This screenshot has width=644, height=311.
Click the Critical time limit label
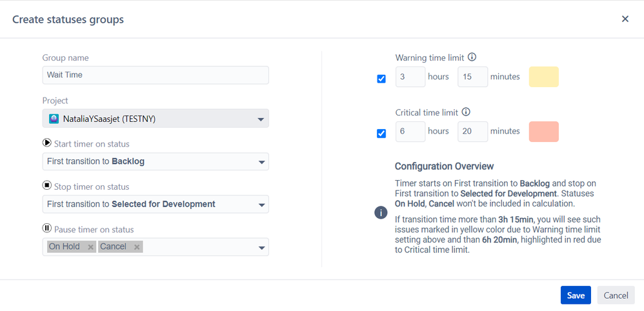pos(427,112)
